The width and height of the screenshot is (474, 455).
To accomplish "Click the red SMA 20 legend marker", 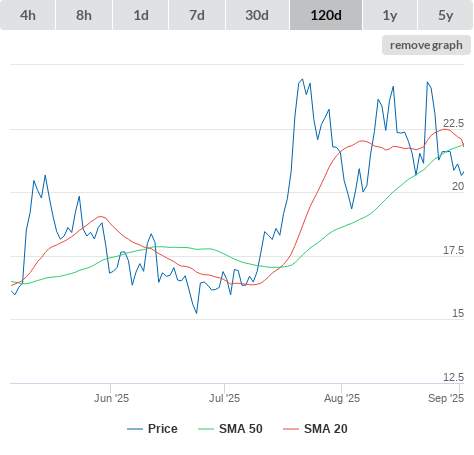I will [x=291, y=429].
